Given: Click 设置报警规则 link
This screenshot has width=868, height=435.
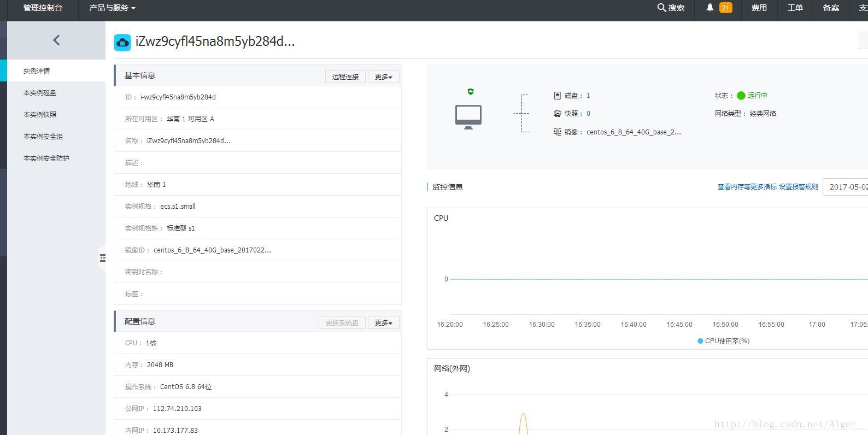Looking at the screenshot, I should tap(799, 187).
